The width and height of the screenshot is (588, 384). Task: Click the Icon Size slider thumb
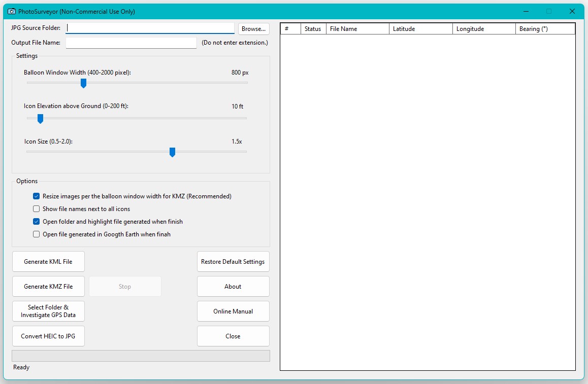tap(172, 152)
